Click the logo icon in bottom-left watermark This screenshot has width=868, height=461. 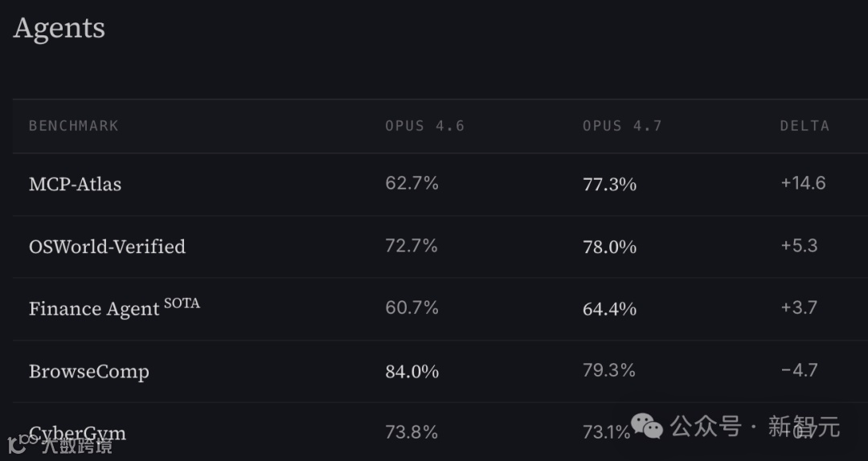(18, 444)
